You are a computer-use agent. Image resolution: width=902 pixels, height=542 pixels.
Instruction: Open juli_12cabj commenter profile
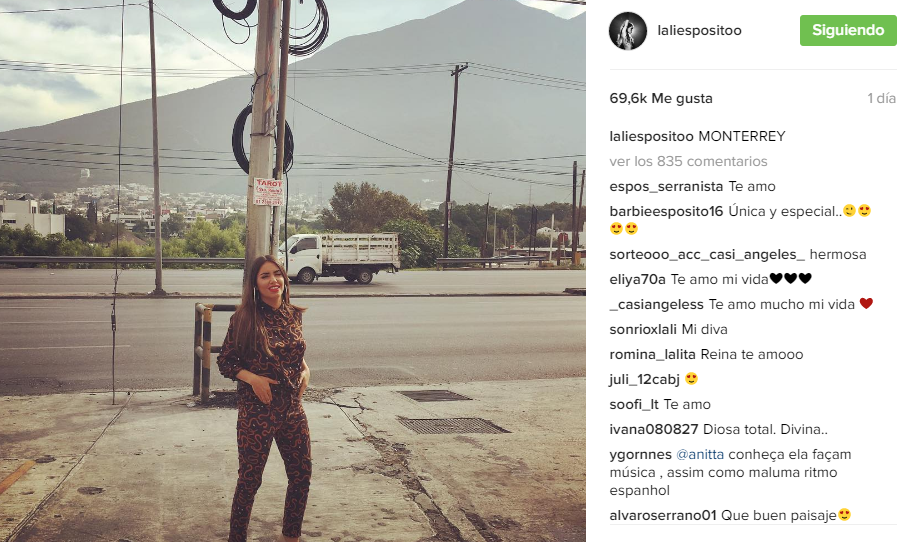pos(644,379)
